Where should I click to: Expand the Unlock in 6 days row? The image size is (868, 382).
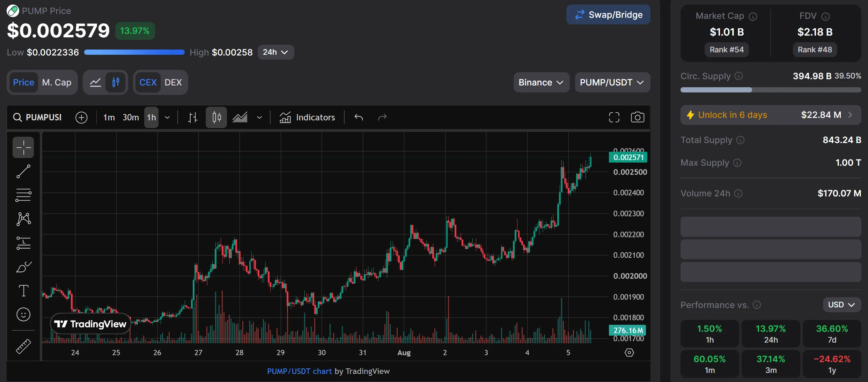click(771, 115)
